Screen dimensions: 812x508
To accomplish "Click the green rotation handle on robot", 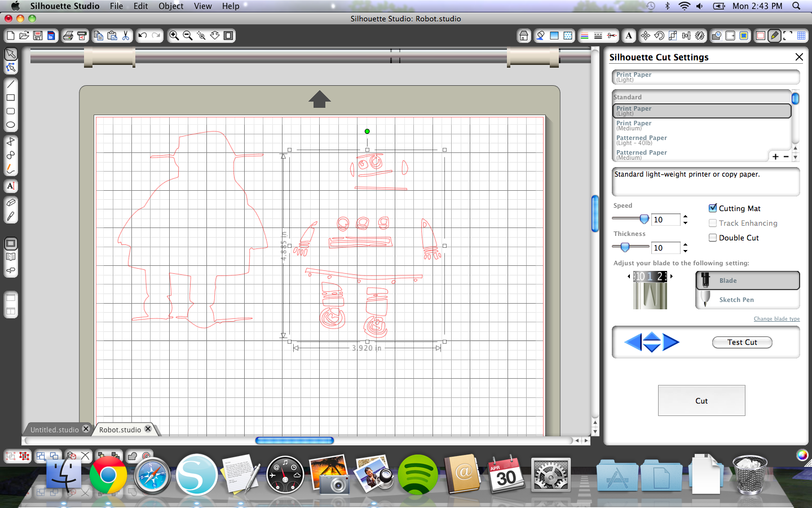I will click(x=367, y=132).
